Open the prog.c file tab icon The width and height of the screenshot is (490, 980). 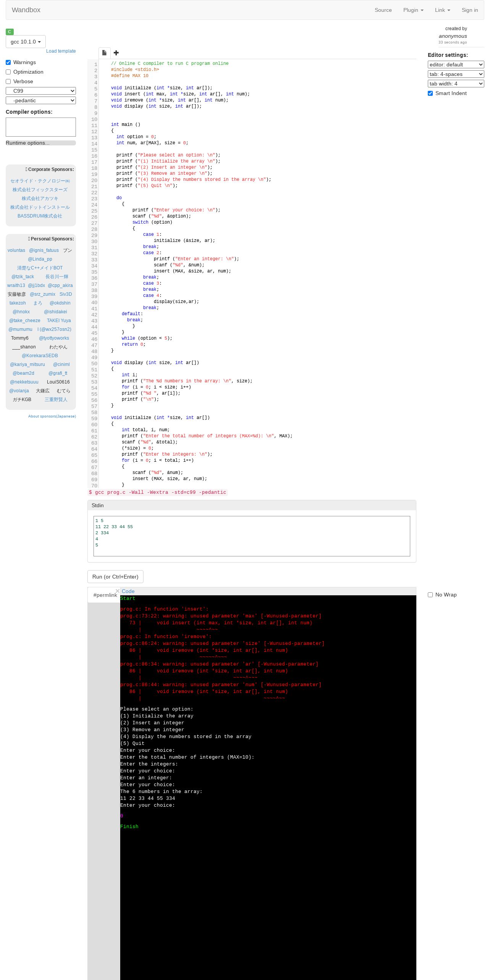coord(104,53)
